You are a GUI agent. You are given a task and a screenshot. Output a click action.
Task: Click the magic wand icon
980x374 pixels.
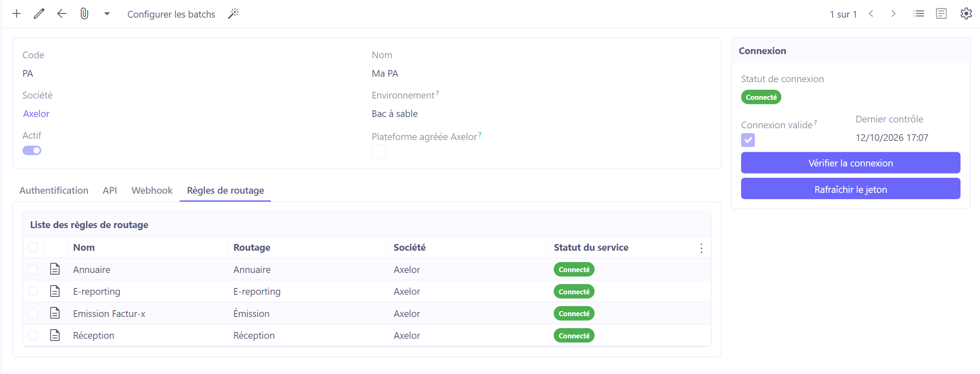pyautogui.click(x=233, y=14)
